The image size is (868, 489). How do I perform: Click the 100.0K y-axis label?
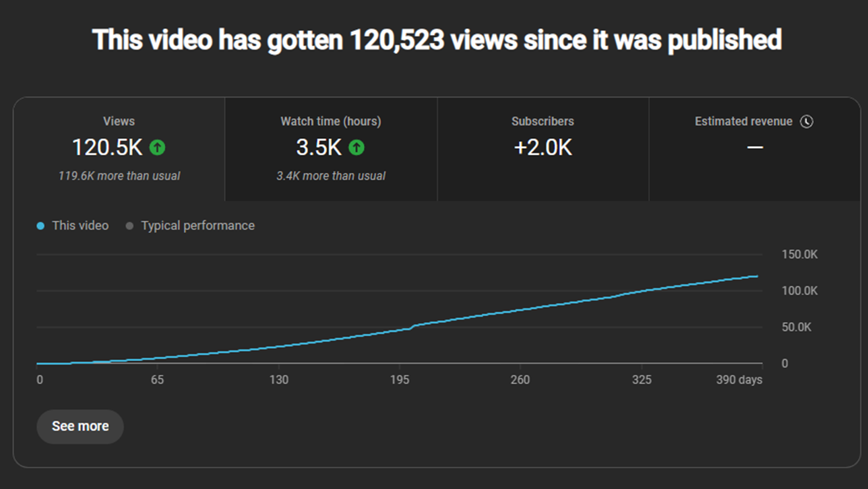(x=800, y=291)
